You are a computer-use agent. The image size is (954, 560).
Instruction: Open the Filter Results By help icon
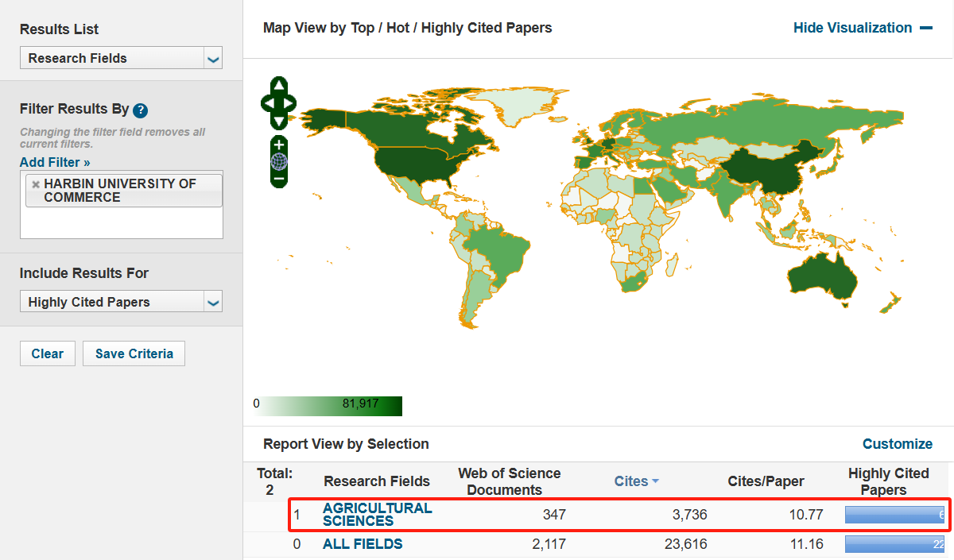(x=141, y=110)
